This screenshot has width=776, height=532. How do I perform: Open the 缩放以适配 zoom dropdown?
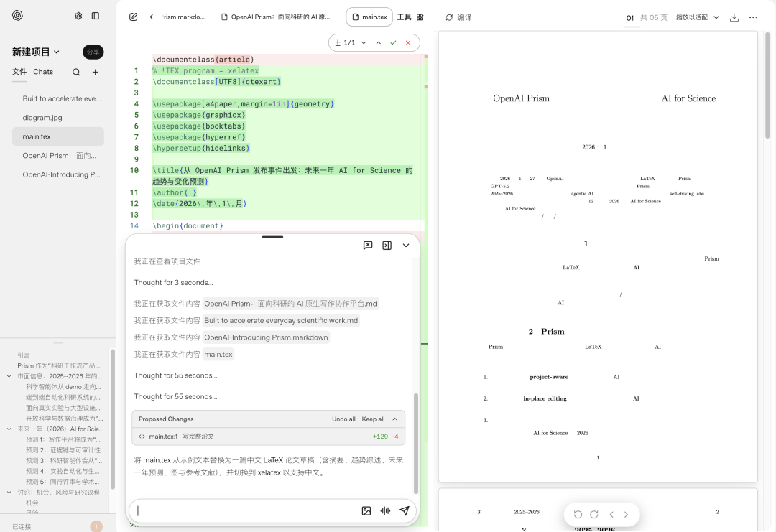click(x=697, y=17)
